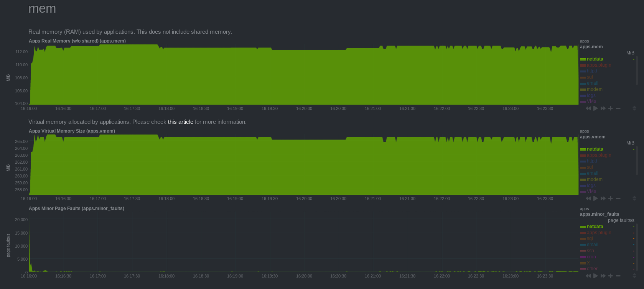The width and height of the screenshot is (644, 289).
Task: Zoom out on the apps.vmem chart
Action: 618,199
